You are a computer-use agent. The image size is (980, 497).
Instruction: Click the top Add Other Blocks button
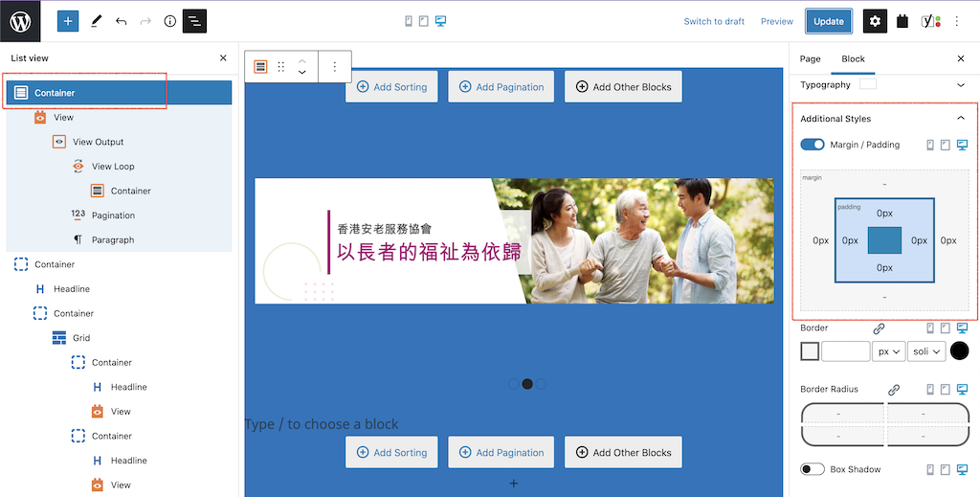tap(623, 87)
